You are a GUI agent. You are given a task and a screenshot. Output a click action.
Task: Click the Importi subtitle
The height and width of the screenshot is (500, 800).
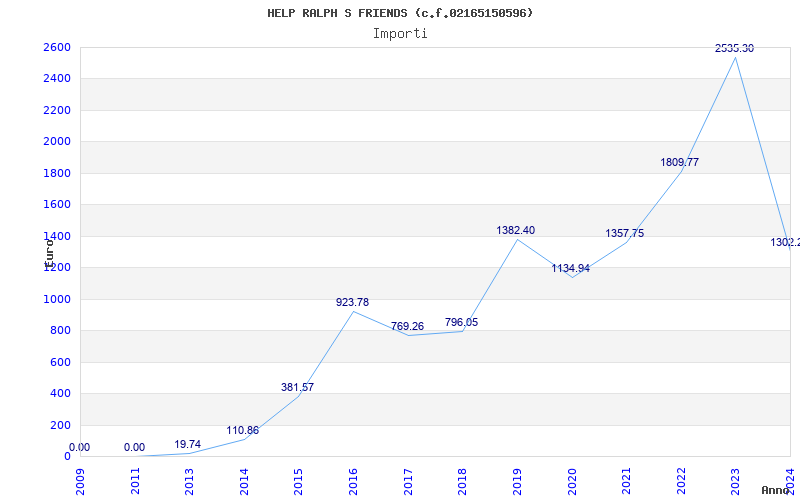(x=400, y=34)
